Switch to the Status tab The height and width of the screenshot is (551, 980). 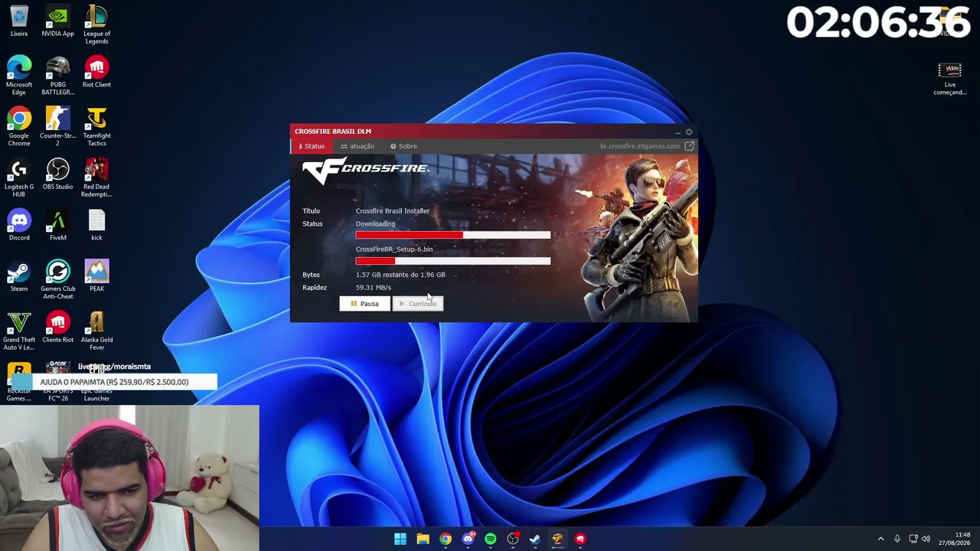(x=312, y=146)
